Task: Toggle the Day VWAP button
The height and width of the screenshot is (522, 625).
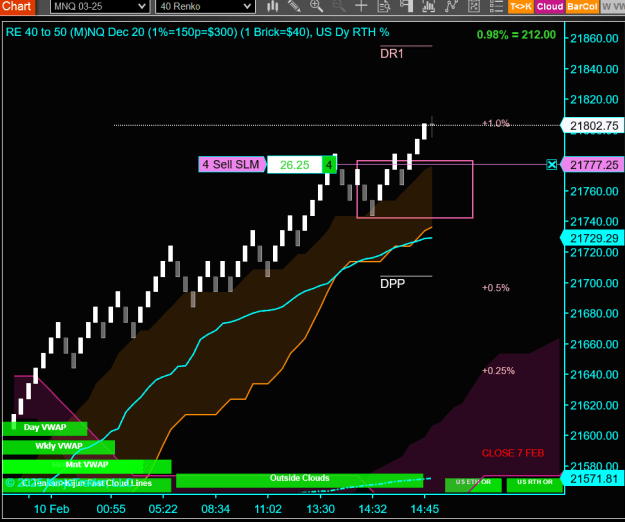Action: tap(45, 428)
